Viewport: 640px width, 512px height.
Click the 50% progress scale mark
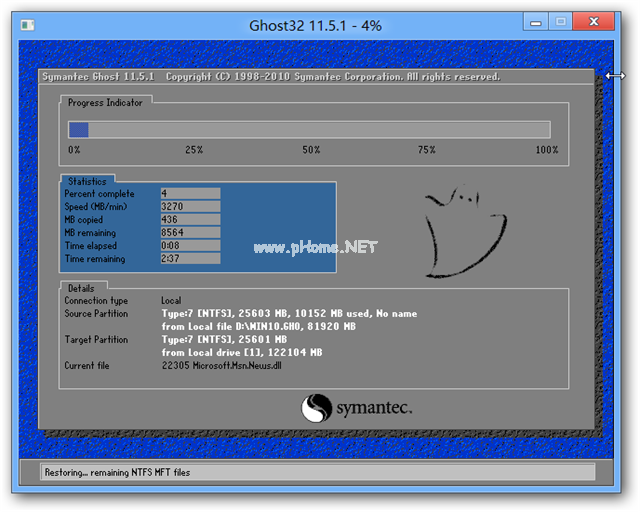311,150
